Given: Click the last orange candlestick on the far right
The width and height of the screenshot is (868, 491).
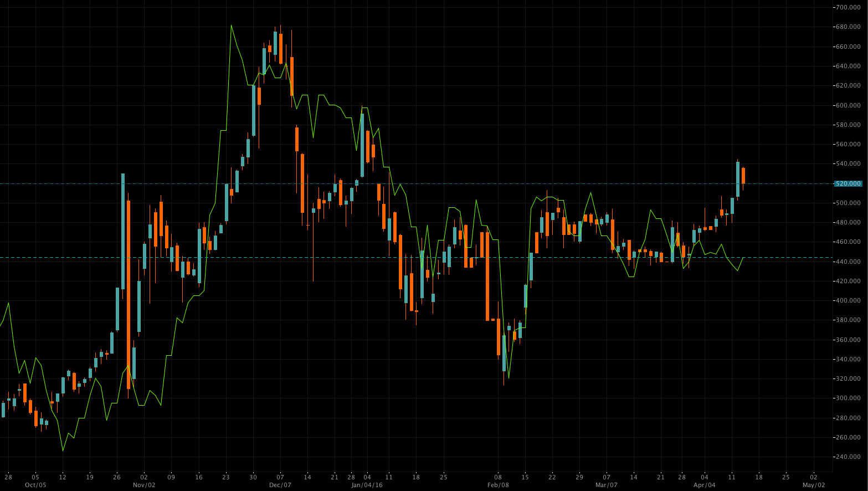Looking at the screenshot, I should point(743,176).
